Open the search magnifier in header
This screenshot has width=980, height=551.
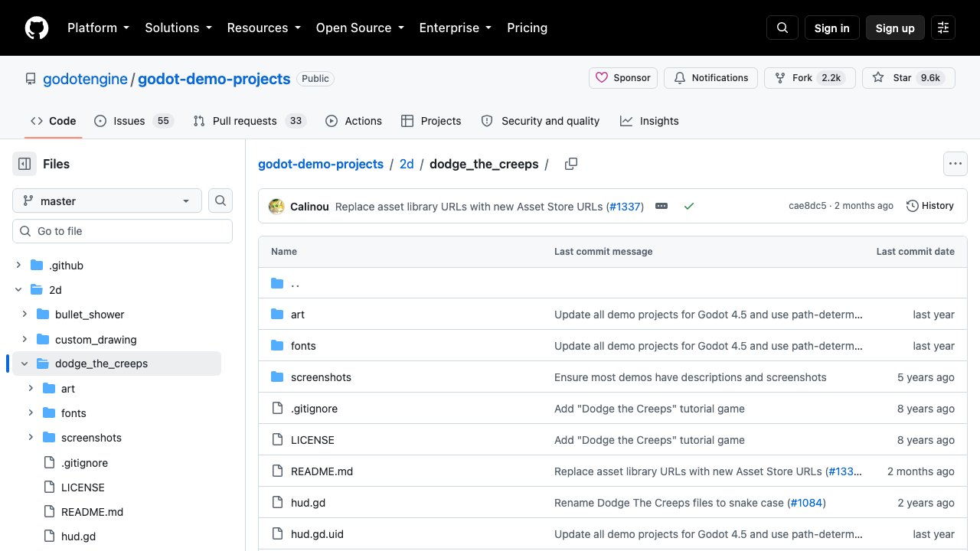tap(782, 28)
